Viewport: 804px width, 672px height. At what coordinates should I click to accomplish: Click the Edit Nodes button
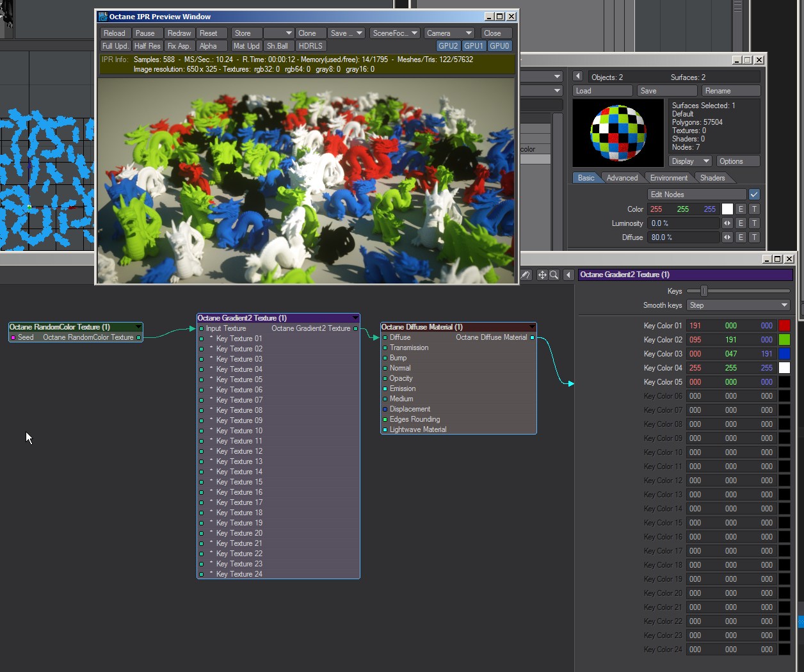pyautogui.click(x=697, y=195)
